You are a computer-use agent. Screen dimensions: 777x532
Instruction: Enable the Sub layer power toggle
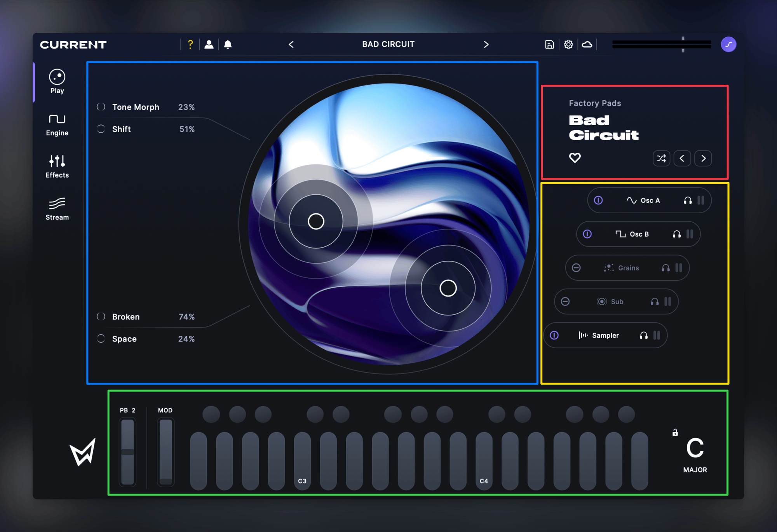(x=565, y=302)
